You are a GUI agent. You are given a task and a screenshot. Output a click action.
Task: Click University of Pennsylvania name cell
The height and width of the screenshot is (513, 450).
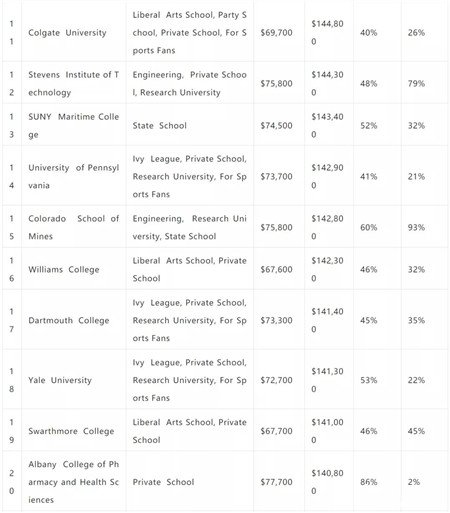[x=73, y=176]
